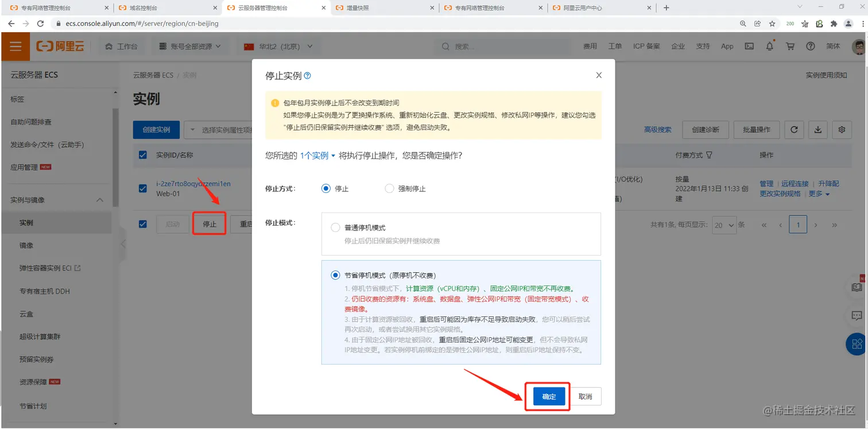The height and width of the screenshot is (429, 868).
Task: Select the 停止 stop method radio
Action: coord(326,188)
